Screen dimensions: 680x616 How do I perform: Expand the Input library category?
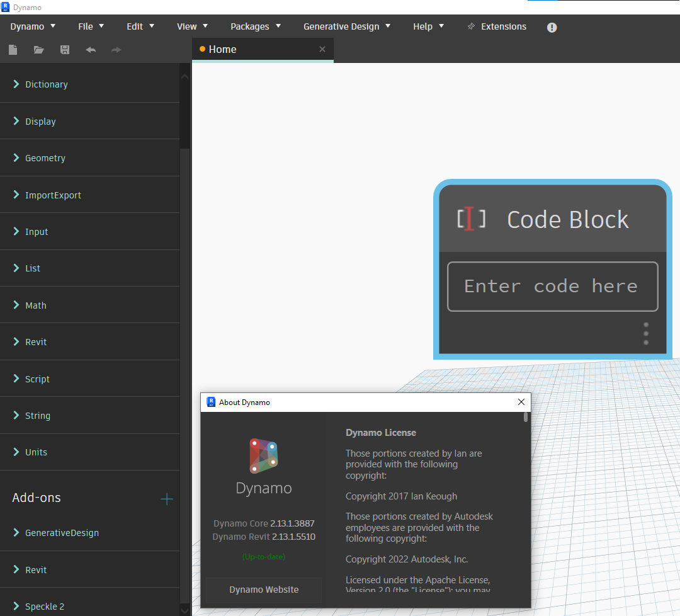[x=90, y=232]
